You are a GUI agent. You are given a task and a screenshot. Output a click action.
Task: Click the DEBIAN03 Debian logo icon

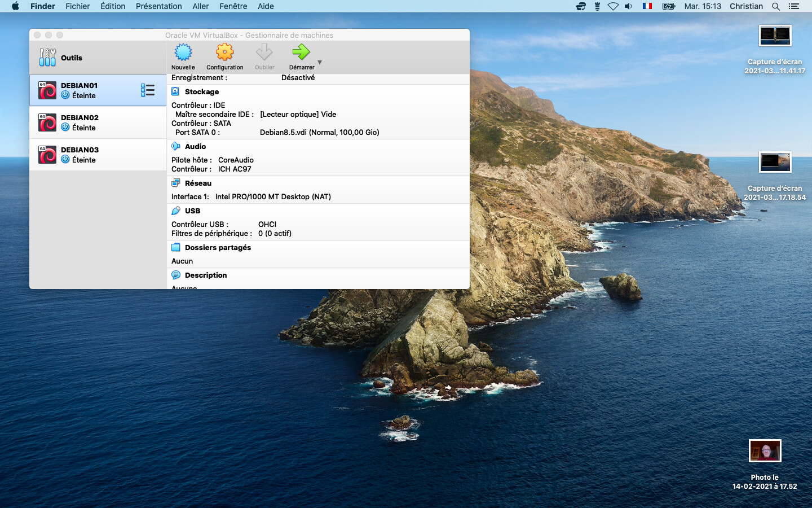pos(47,155)
